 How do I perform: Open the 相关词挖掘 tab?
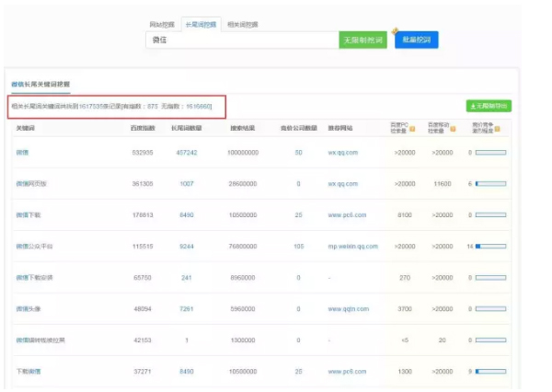tap(242, 25)
